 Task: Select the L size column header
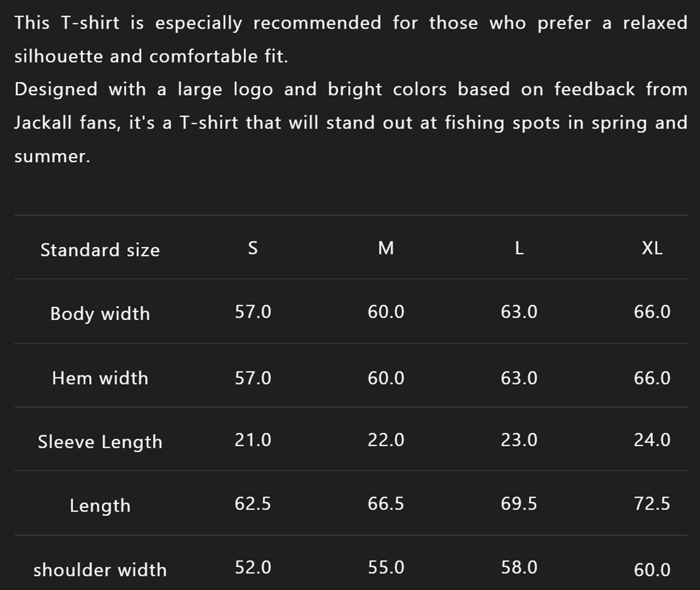coord(519,248)
